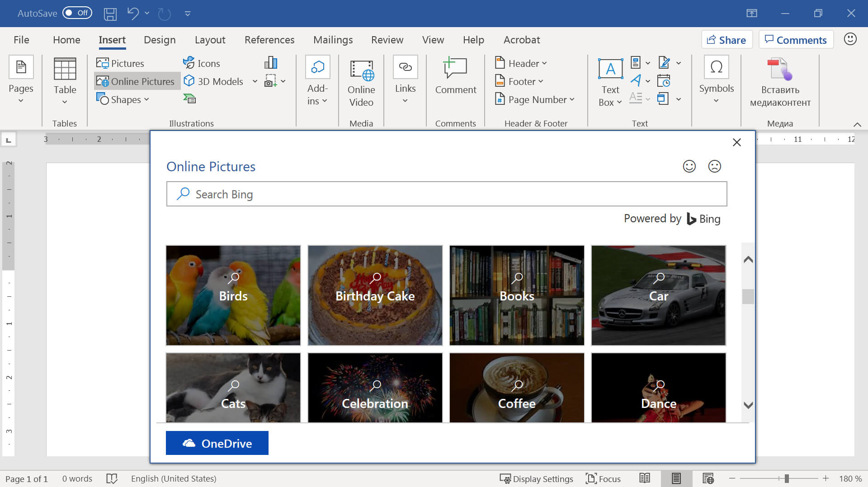Click the Undo arrow icon
This screenshot has height=487, width=868.
click(133, 14)
